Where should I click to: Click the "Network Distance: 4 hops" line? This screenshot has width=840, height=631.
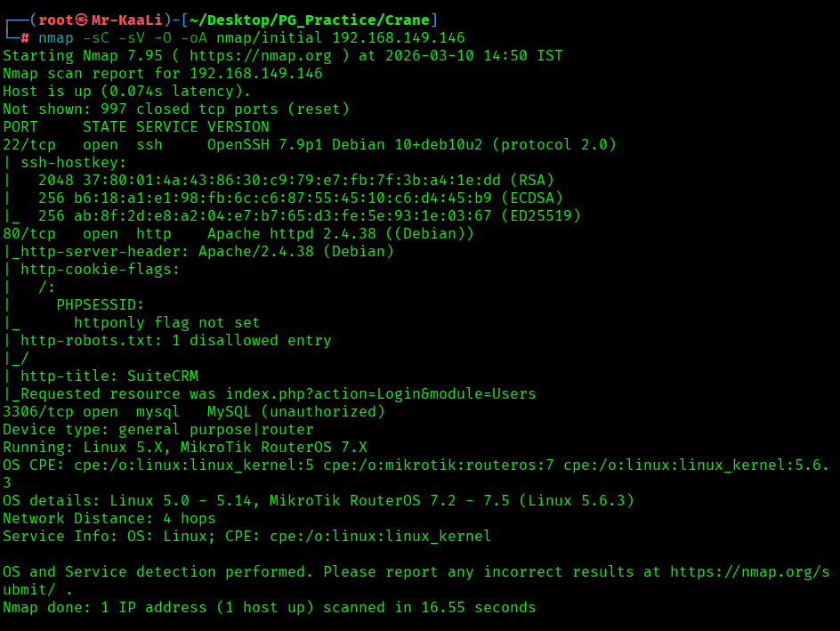coord(109,519)
